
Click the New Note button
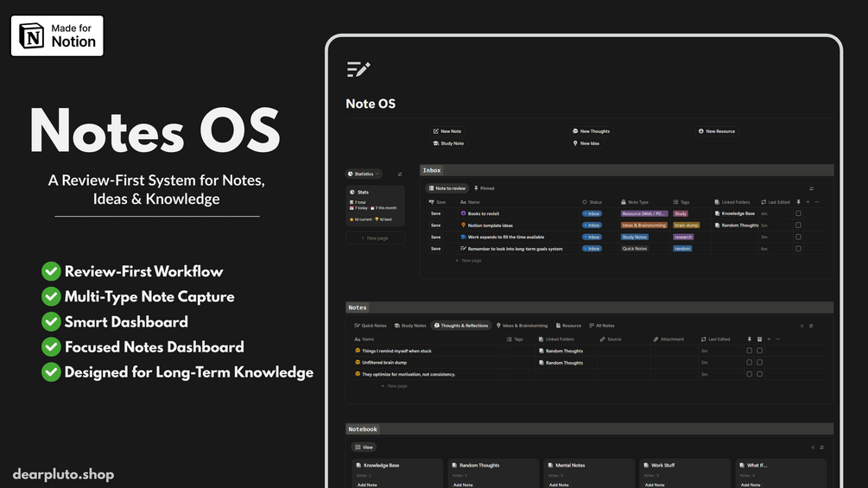pos(447,131)
